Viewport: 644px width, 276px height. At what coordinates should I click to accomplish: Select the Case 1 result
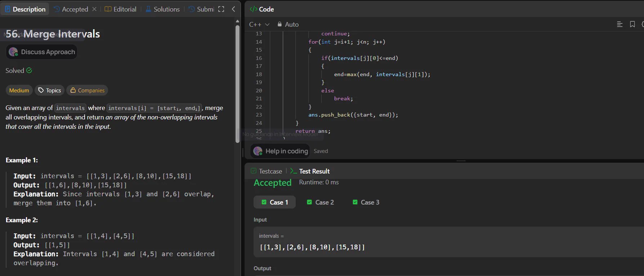274,202
